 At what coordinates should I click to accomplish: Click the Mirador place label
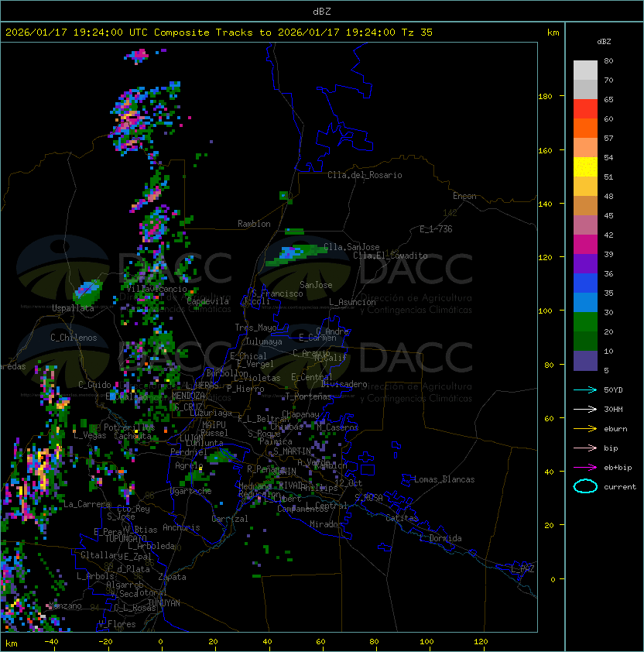tap(327, 524)
